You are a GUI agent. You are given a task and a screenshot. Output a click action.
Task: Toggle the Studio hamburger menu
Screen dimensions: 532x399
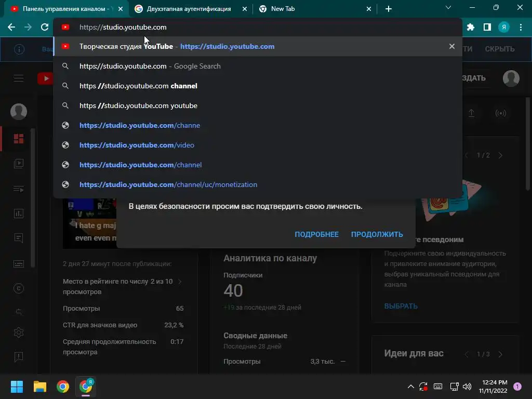[19, 78]
